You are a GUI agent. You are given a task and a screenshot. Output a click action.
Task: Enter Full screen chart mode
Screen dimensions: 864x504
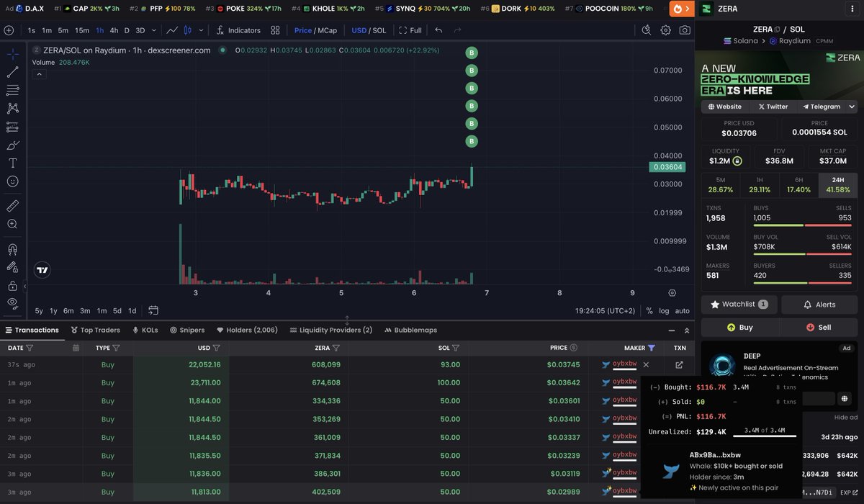pyautogui.click(x=411, y=30)
